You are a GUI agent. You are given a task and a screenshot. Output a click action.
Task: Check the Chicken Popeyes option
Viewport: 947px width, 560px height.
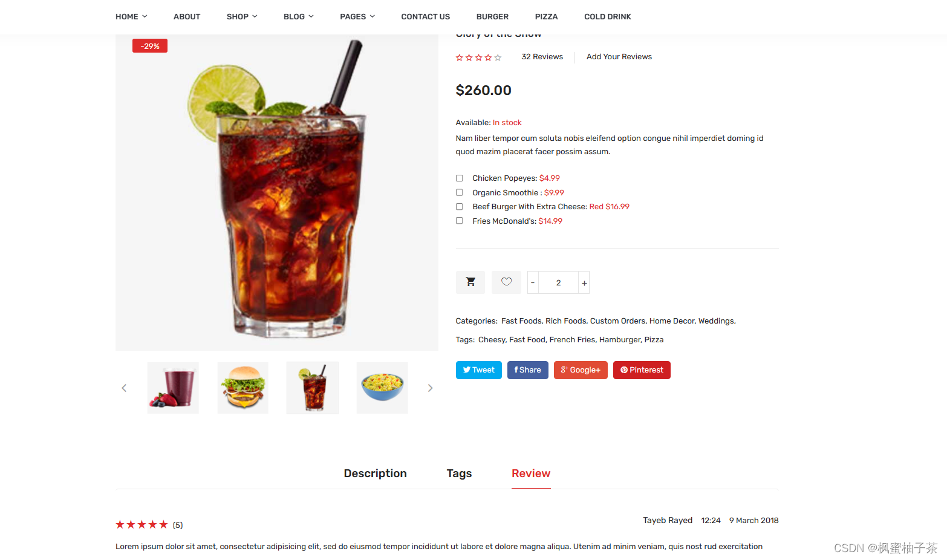click(460, 178)
